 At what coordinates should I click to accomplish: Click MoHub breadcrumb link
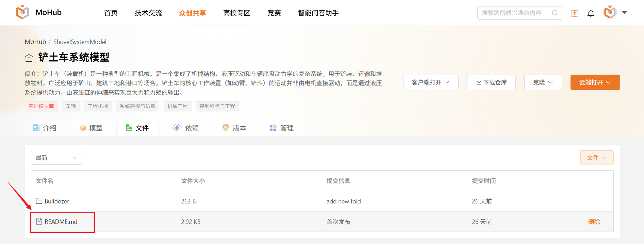35,42
